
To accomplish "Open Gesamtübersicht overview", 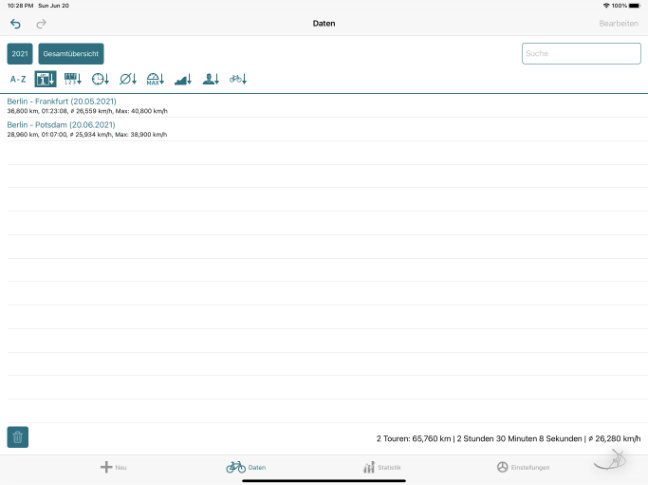I will (x=71, y=54).
